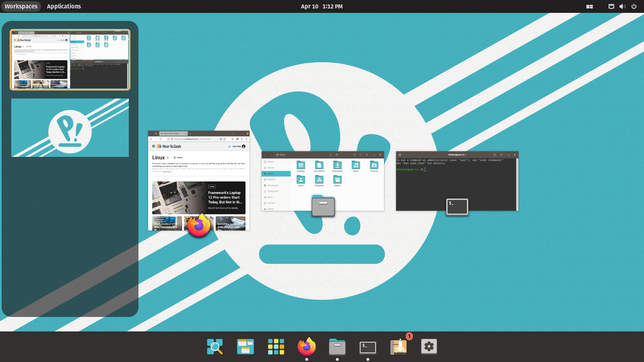Select Music in the Files sidebar
This screenshot has height=362, width=644.
[276, 197]
